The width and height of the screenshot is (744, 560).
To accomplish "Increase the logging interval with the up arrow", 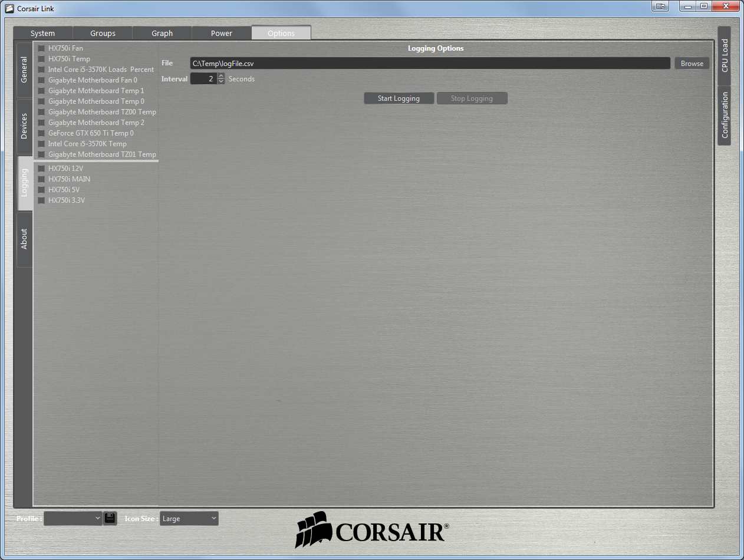I will (221, 76).
